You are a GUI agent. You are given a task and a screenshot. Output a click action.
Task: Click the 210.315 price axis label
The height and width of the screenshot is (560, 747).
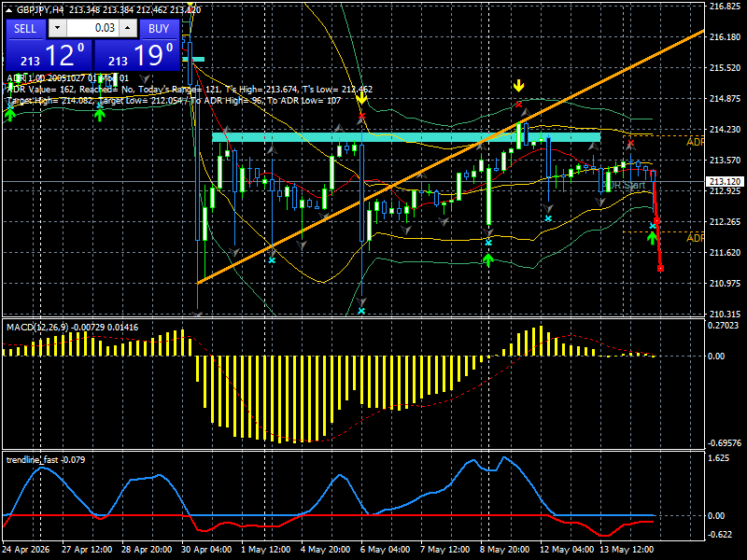pyautogui.click(x=725, y=315)
